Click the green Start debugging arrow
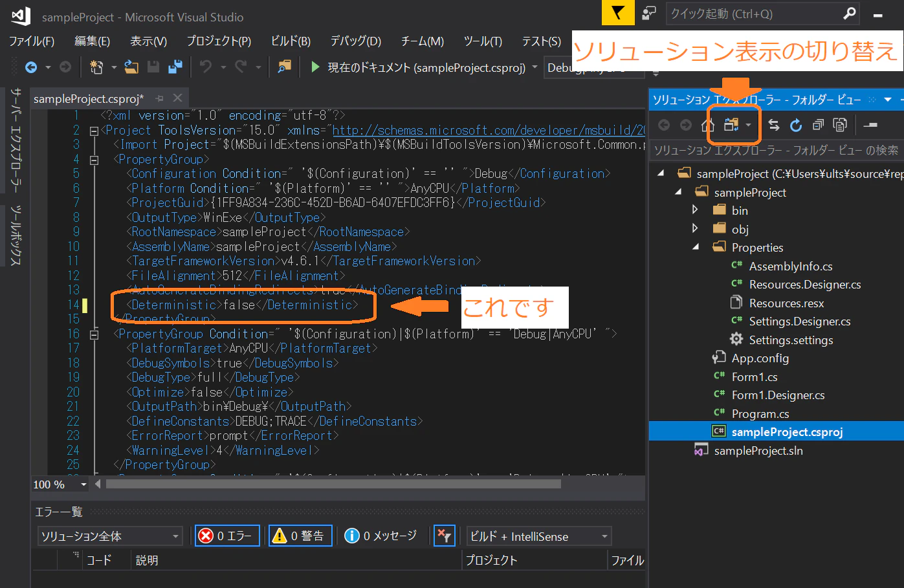The width and height of the screenshot is (904, 588). pyautogui.click(x=315, y=67)
